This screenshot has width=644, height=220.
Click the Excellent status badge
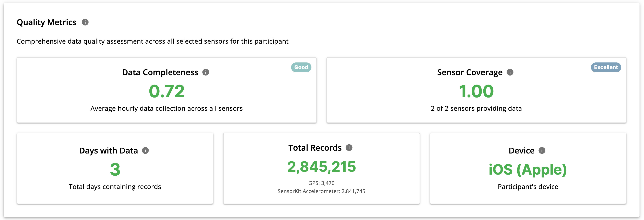tap(606, 67)
